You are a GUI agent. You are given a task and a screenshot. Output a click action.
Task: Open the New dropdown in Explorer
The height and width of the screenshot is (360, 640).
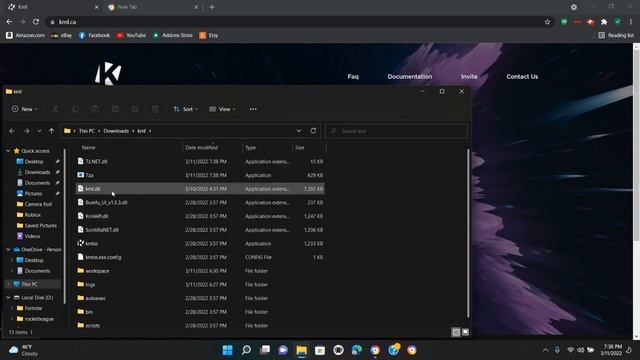pos(24,109)
